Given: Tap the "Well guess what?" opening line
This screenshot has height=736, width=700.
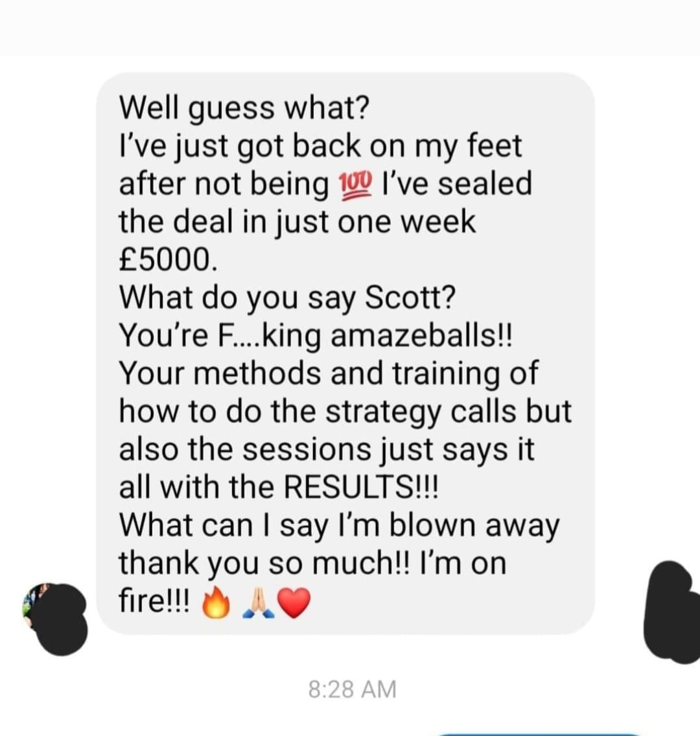Looking at the screenshot, I should pos(244,108).
